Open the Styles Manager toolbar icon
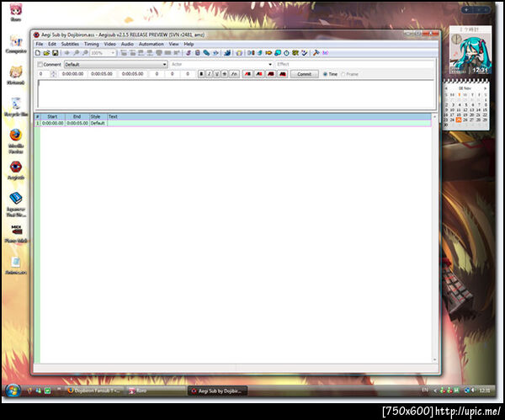505x420 pixels. [189, 53]
